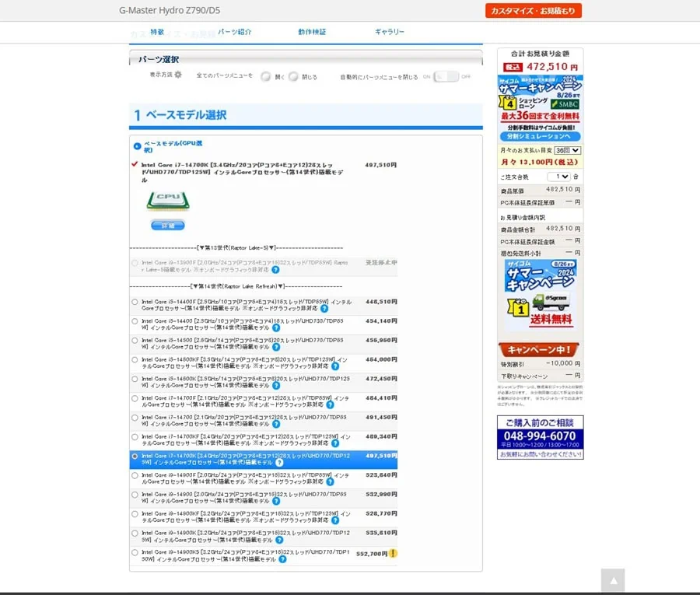Open help icon for Core i7-14700 row
The width and height of the screenshot is (700, 595).
click(276, 424)
